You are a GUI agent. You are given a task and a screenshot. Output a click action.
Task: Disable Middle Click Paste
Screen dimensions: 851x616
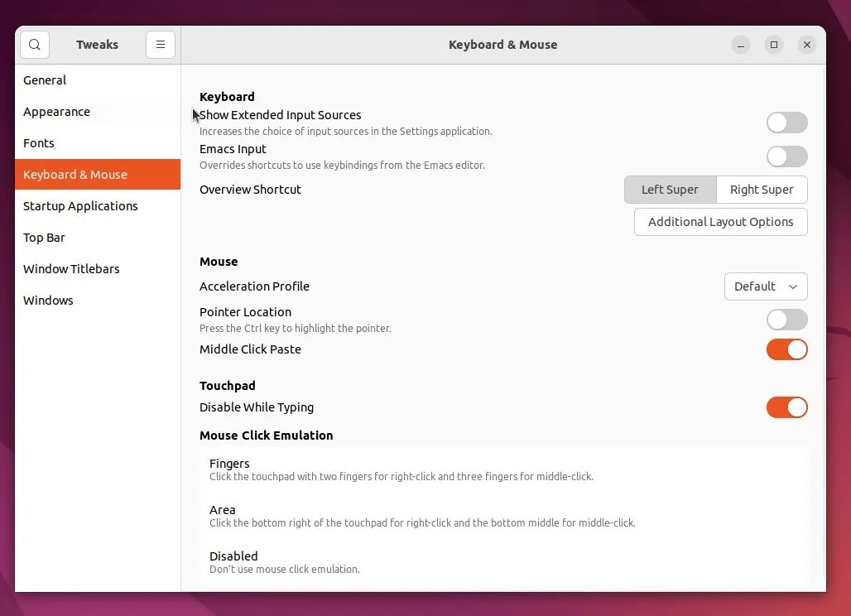click(786, 349)
